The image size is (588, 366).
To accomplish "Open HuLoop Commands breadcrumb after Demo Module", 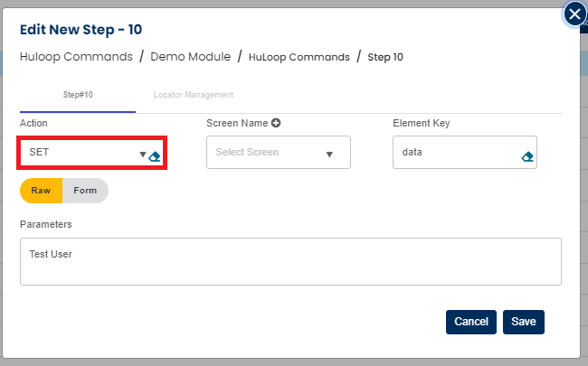I will 300,57.
